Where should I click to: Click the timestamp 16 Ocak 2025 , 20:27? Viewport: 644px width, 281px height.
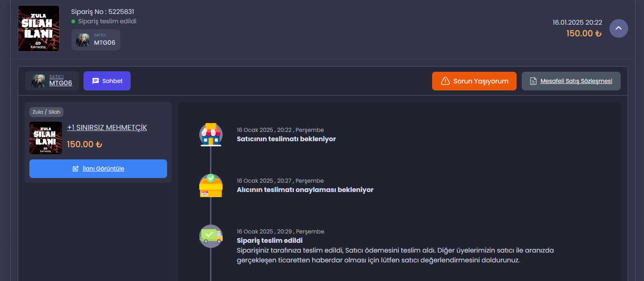click(280, 181)
